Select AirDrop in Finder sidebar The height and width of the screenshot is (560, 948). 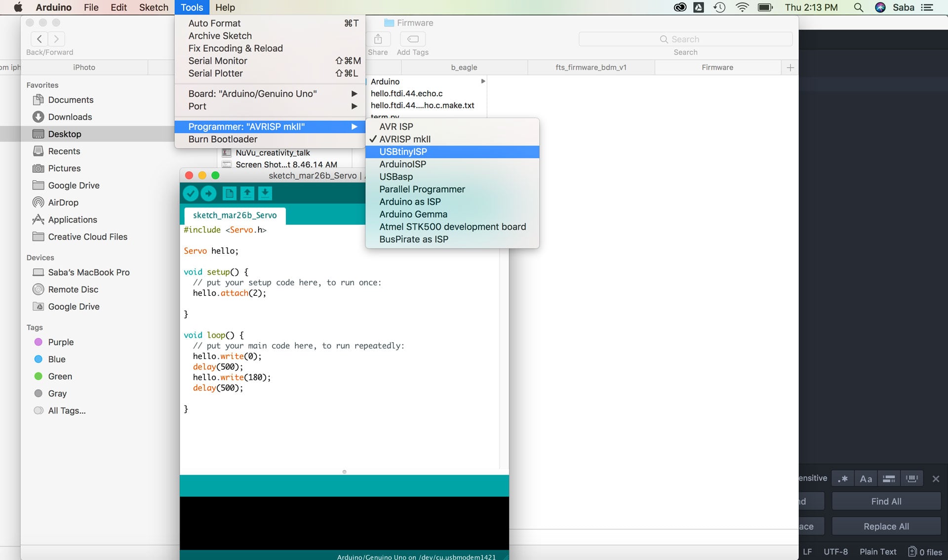63,202
